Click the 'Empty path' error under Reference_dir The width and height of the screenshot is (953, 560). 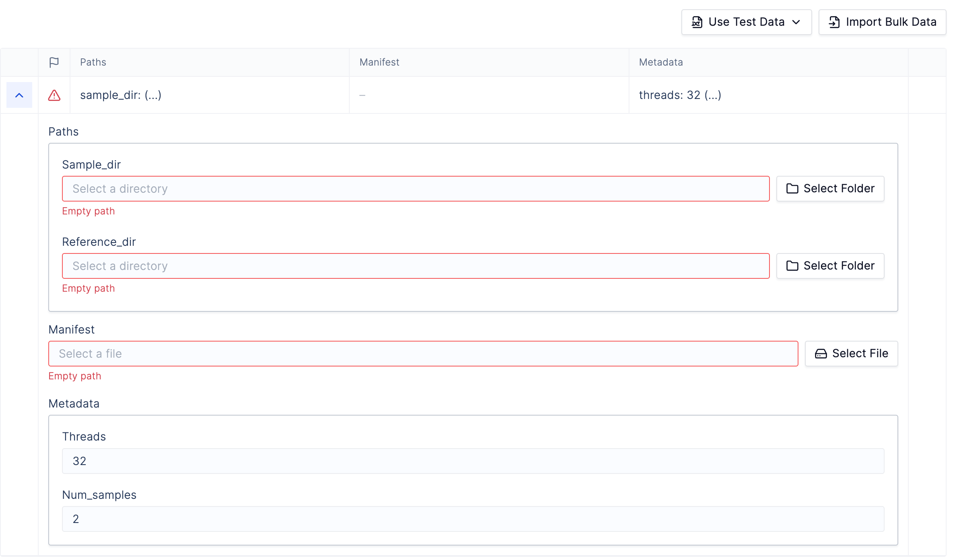click(89, 288)
